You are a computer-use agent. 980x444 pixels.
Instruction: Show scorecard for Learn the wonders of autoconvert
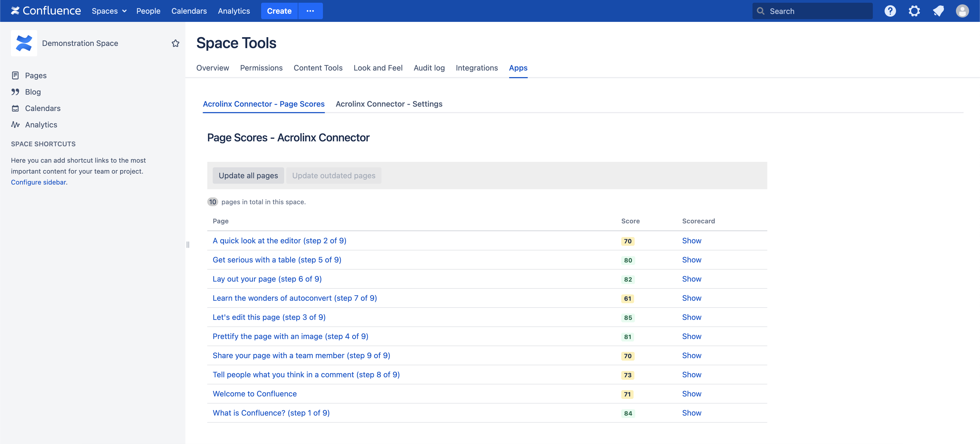click(x=692, y=298)
